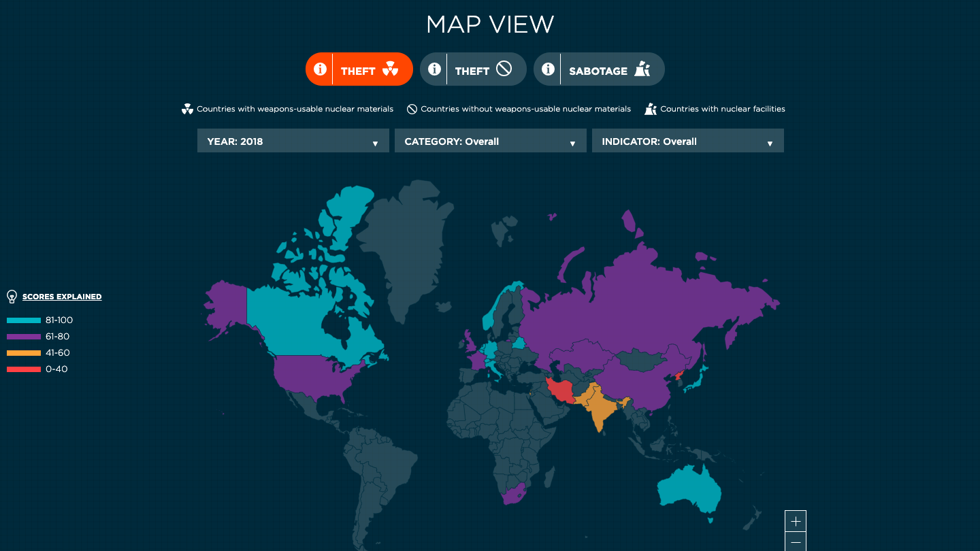Click the radiation trefoil icon on the orange THEFT tab

390,69
